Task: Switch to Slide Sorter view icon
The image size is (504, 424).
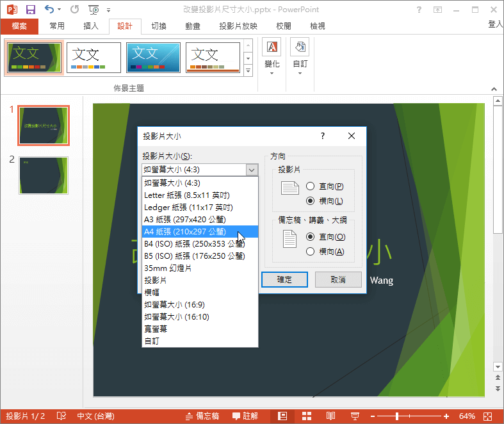Action: coord(307,416)
